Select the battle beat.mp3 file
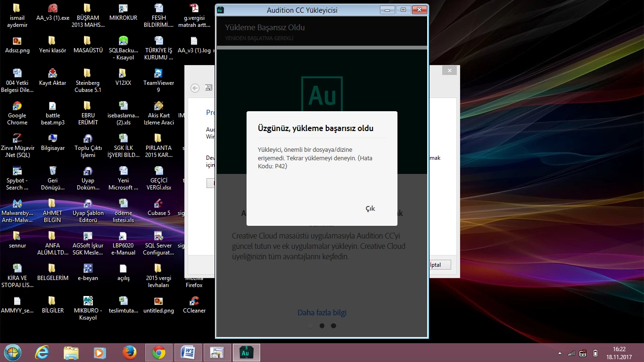 53,113
